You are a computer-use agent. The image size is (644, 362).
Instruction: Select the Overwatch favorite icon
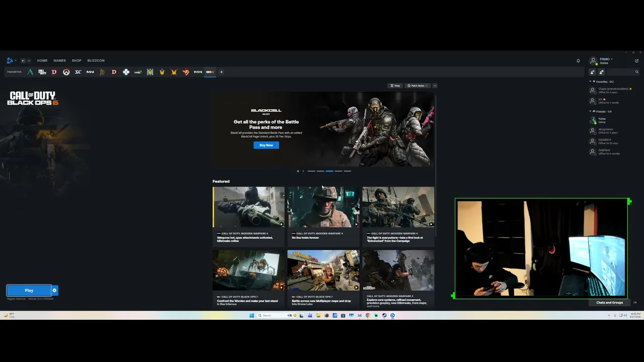click(66, 72)
